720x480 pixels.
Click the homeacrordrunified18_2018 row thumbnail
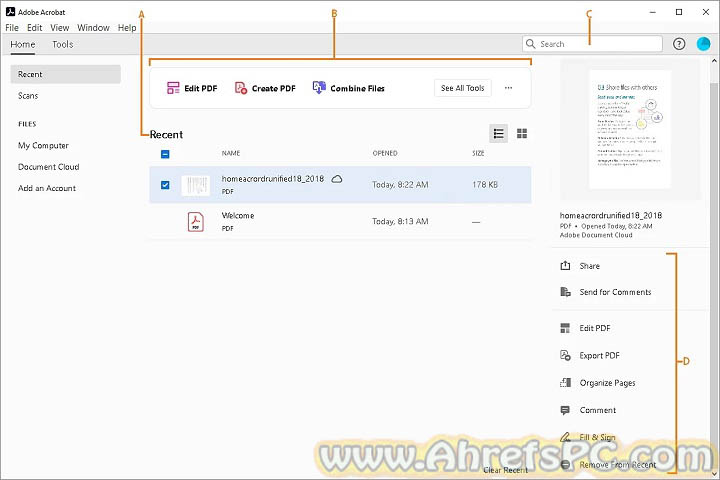point(196,185)
